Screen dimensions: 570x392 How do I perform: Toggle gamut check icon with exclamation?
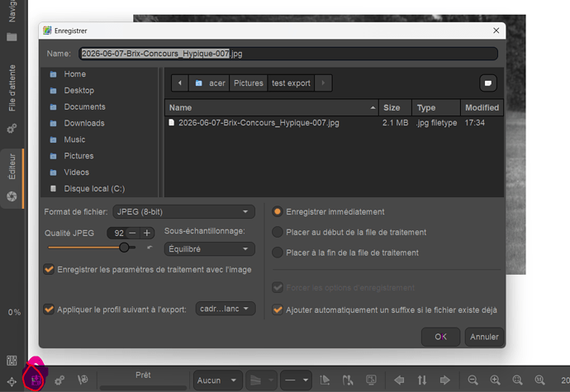[x=348, y=380]
